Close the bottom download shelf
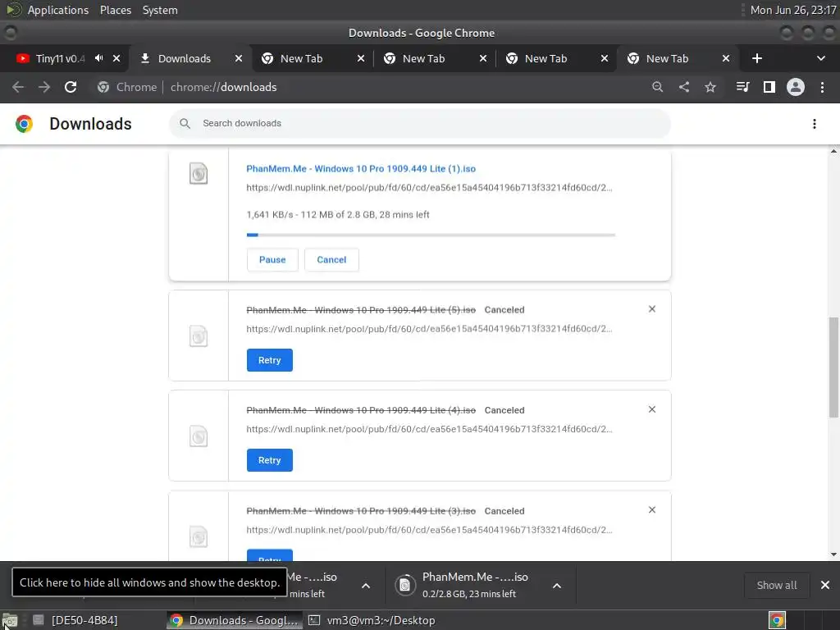This screenshot has width=840, height=630. [825, 585]
